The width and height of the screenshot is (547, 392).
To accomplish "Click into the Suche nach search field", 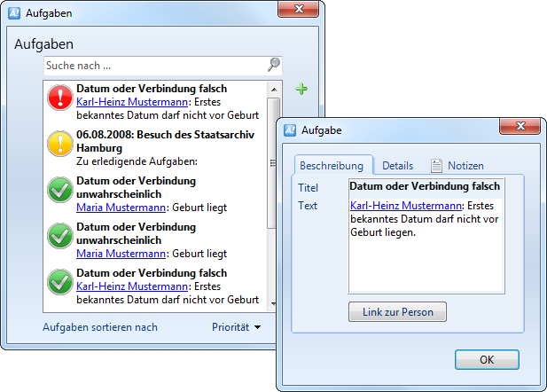I will (x=155, y=66).
